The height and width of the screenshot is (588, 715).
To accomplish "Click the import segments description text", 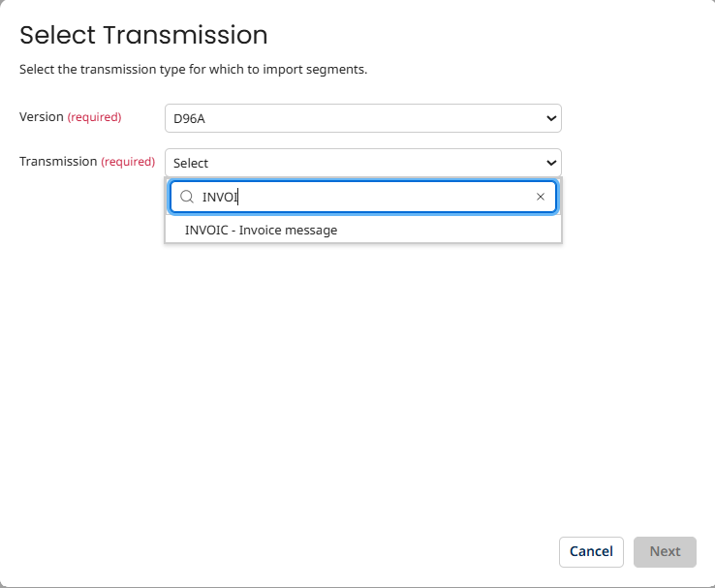I will click(x=194, y=70).
